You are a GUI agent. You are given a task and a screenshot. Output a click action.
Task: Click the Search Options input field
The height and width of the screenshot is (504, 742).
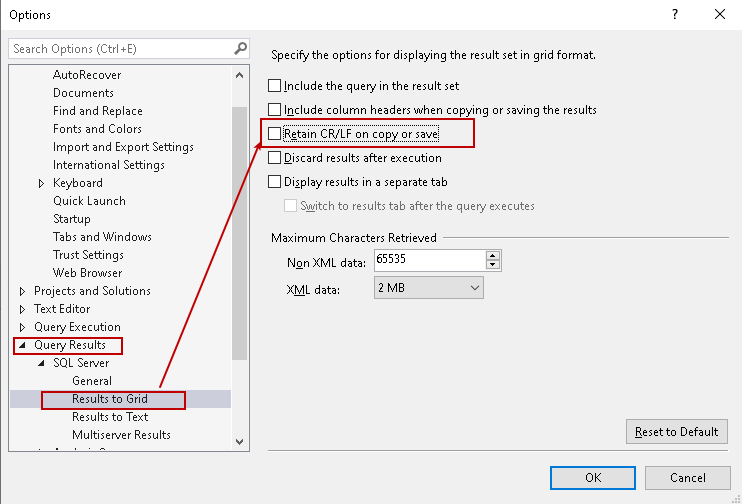pos(120,48)
